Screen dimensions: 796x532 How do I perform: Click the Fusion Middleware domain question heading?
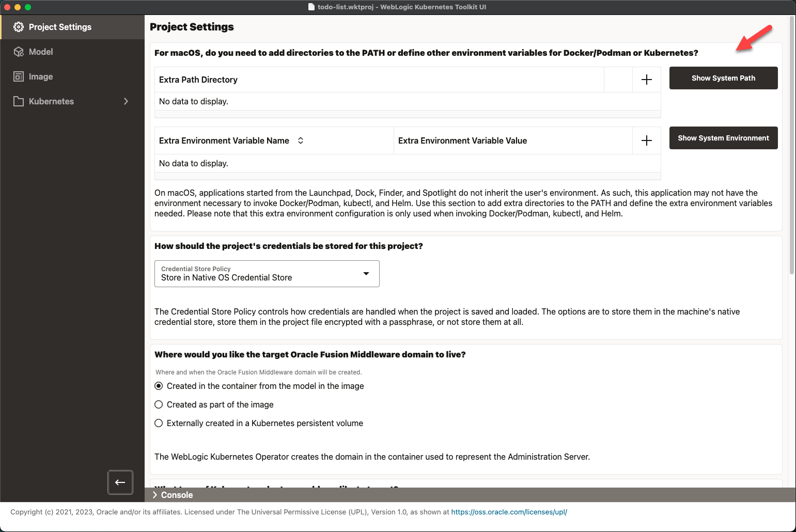pyautogui.click(x=310, y=354)
